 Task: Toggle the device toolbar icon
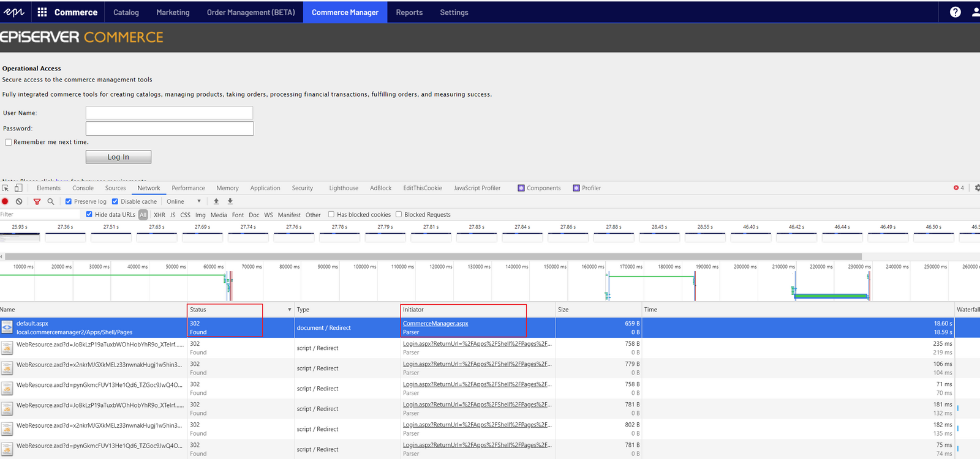pyautogui.click(x=18, y=188)
